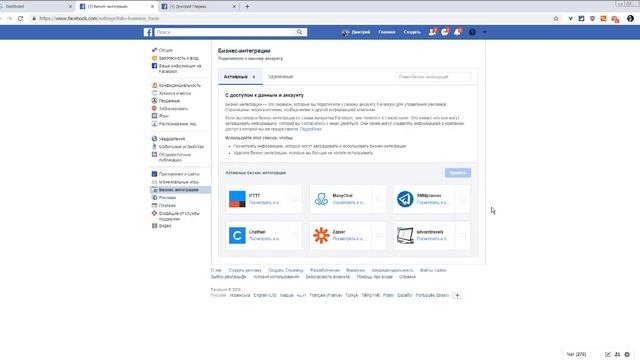Open friend requests icon in header

click(432, 32)
